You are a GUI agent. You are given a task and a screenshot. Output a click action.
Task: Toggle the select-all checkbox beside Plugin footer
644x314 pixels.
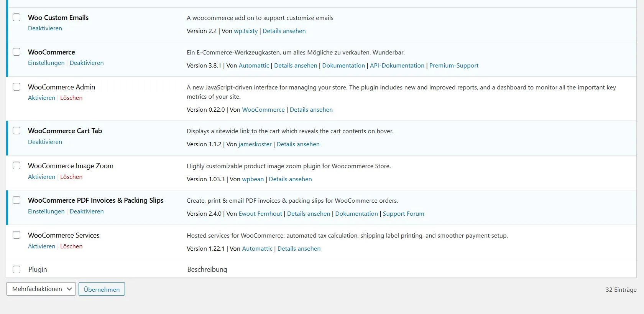(x=16, y=269)
